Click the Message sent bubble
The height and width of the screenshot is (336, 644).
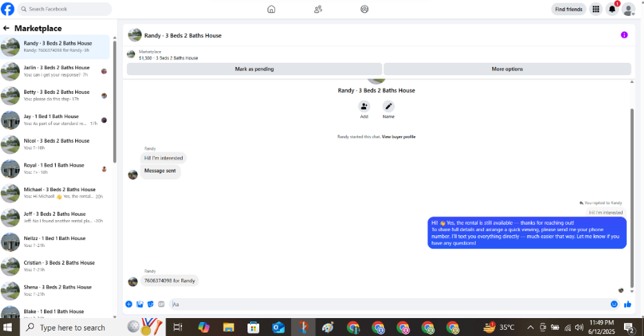point(160,171)
